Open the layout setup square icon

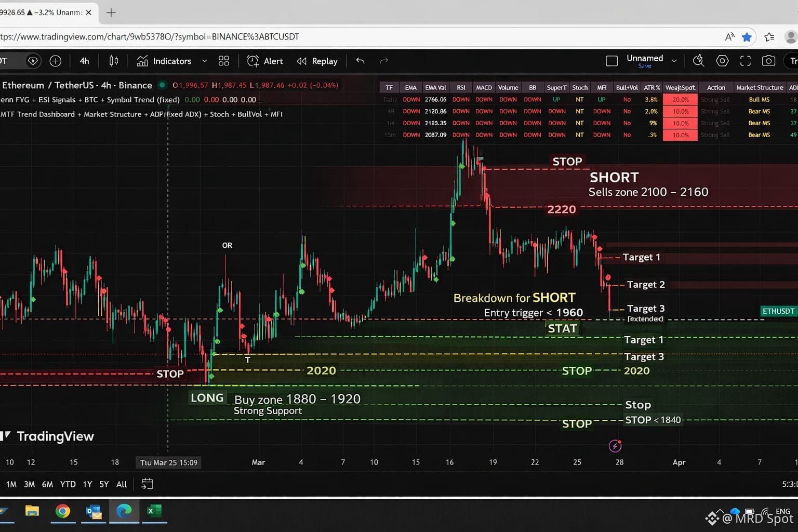point(612,61)
